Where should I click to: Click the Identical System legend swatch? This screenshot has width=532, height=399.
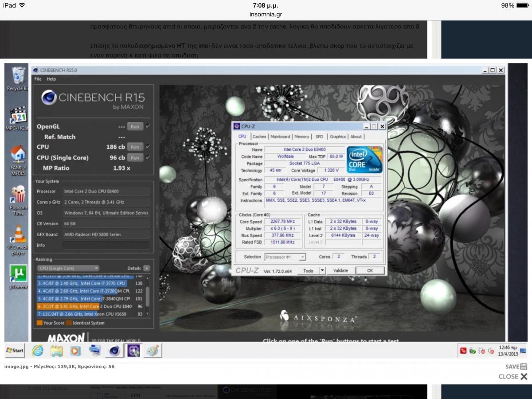coord(69,323)
